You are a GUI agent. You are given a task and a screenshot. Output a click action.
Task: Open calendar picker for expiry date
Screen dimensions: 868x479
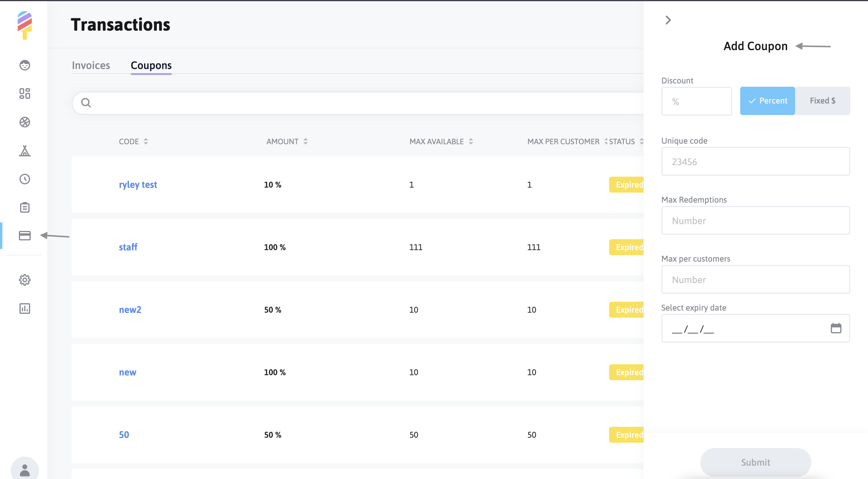(x=836, y=328)
